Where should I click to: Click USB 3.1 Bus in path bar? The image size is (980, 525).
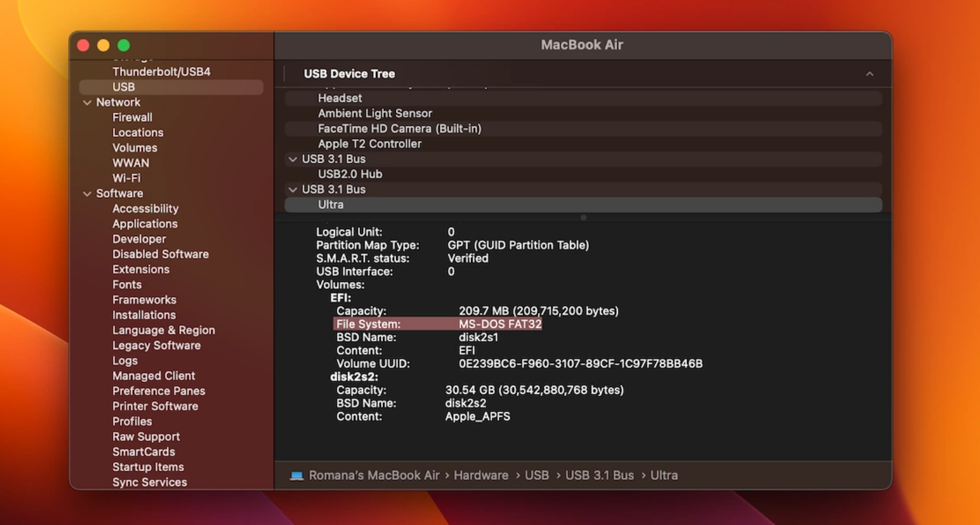[x=599, y=476]
